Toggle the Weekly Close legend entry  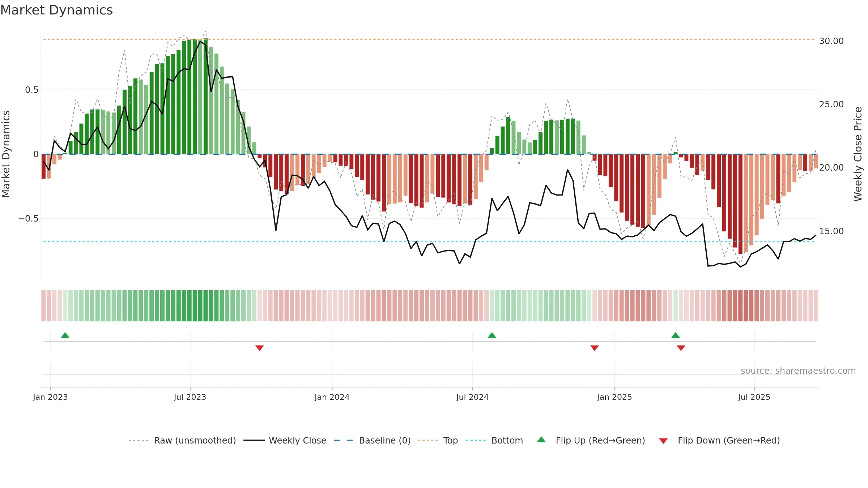tap(285, 440)
